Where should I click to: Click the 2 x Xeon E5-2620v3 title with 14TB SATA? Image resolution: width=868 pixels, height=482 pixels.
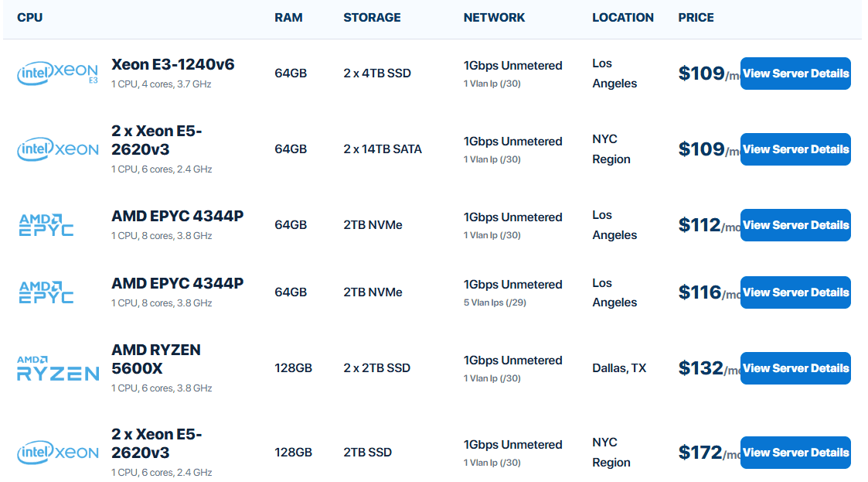click(157, 140)
